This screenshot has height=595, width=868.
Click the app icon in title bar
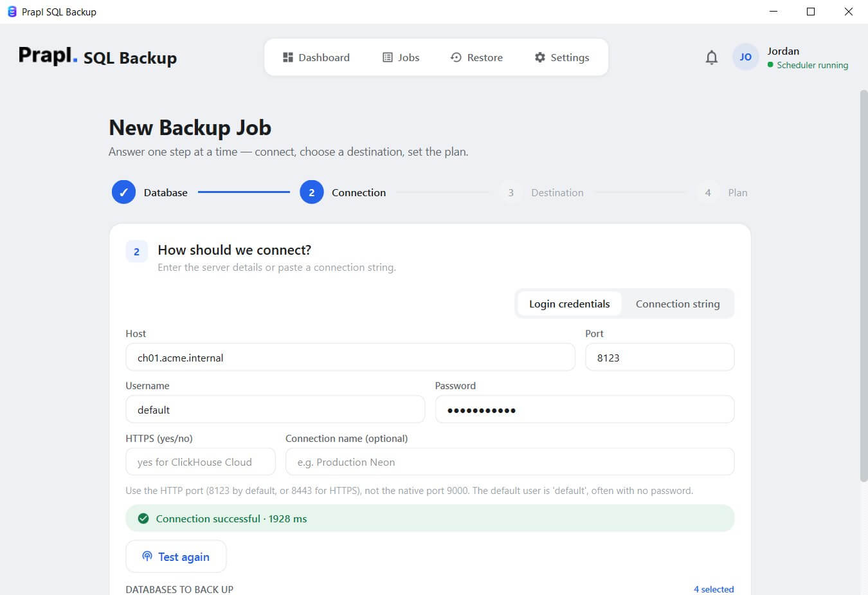[12, 12]
